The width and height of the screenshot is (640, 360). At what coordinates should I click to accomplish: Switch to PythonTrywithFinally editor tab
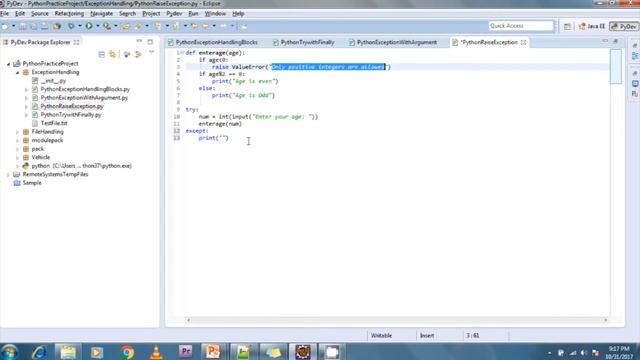pyautogui.click(x=304, y=42)
